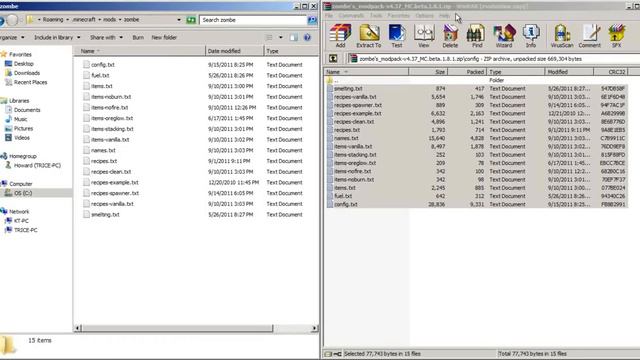The image size is (640, 360).
Task: Select smelting.txt in the WinRAR archive list
Action: pyautogui.click(x=348, y=89)
